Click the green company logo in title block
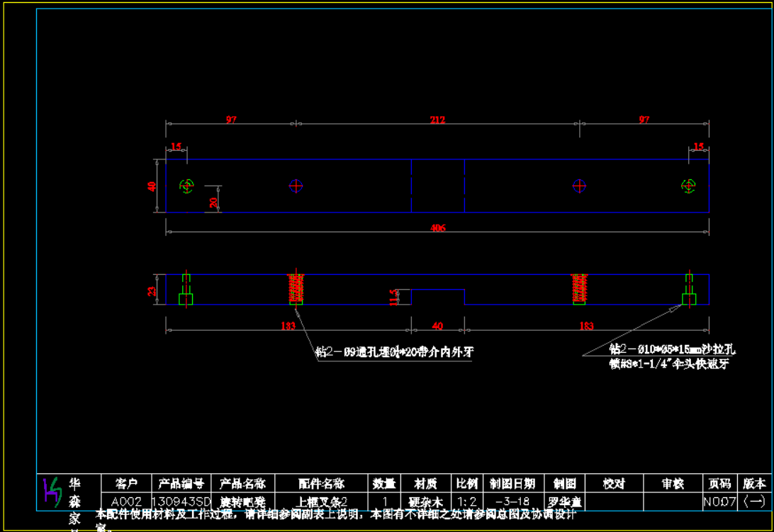The image size is (774, 532). tap(52, 491)
